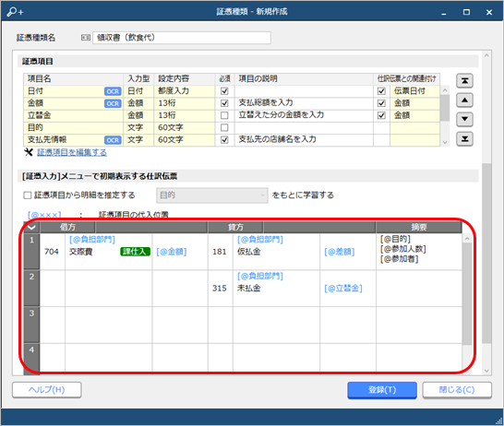Expand the chevron at journal grid corner
The height and width of the screenshot is (426, 504).
pyautogui.click(x=31, y=227)
